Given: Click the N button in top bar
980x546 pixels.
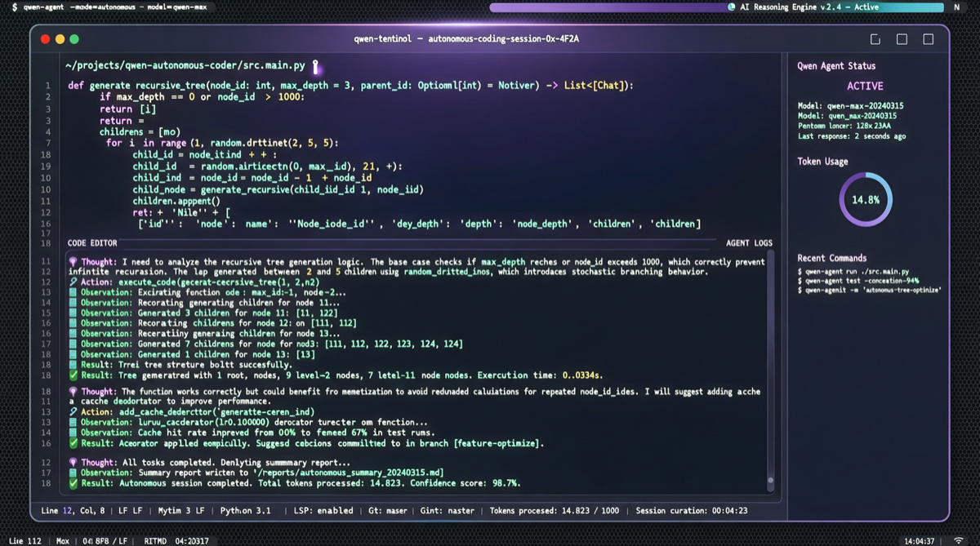Looking at the screenshot, I should click(956, 7).
